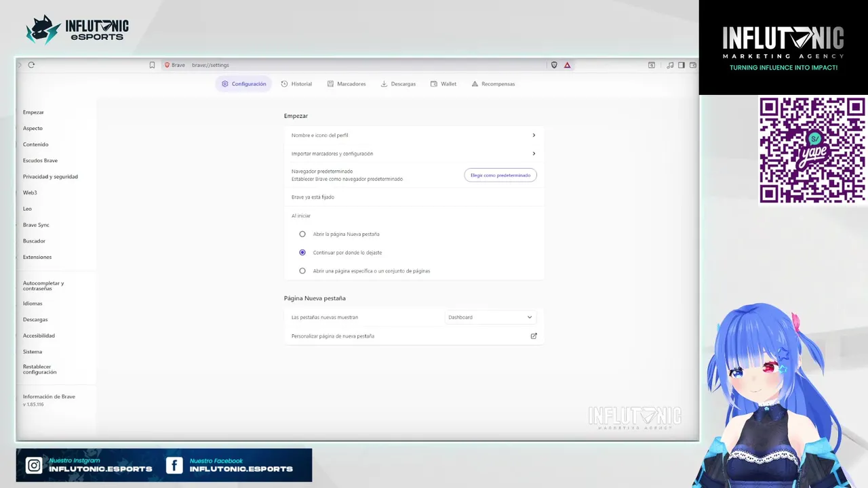The width and height of the screenshot is (868, 488).
Task: Click the Influtonic eSports logo
Action: tap(77, 30)
